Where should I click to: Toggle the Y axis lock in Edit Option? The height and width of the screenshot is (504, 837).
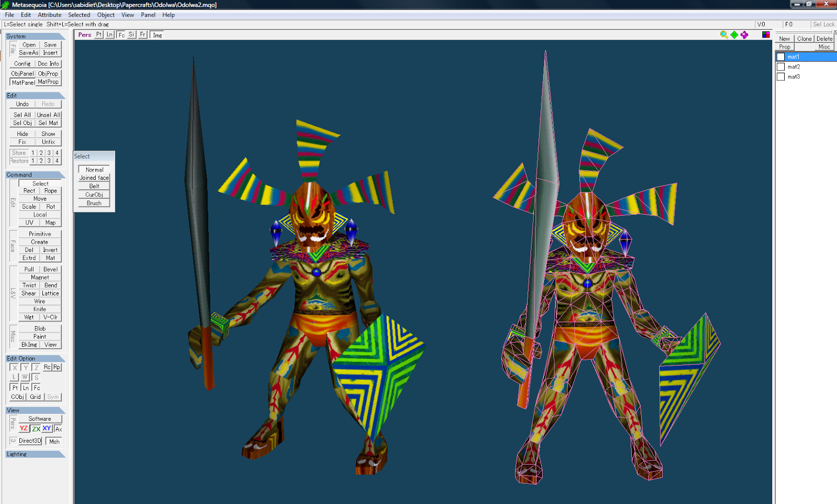point(26,368)
